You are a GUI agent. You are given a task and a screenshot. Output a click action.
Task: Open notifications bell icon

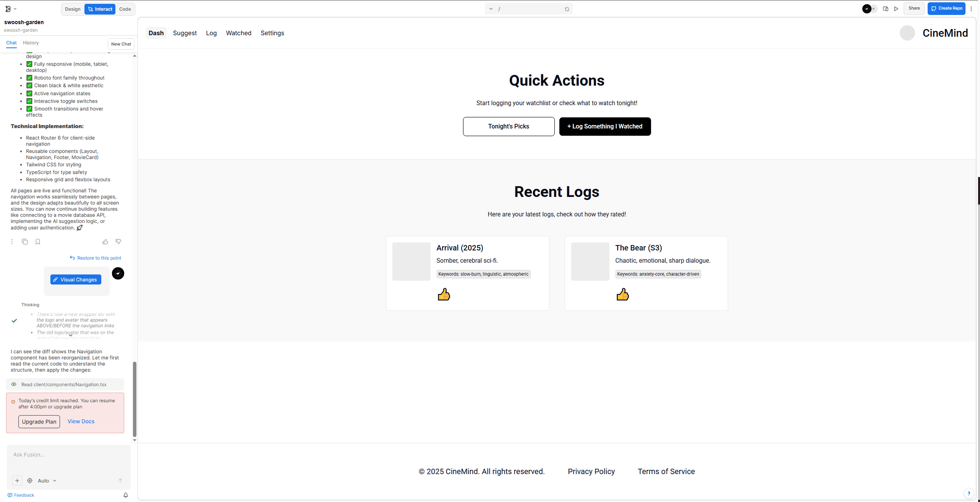point(126,495)
